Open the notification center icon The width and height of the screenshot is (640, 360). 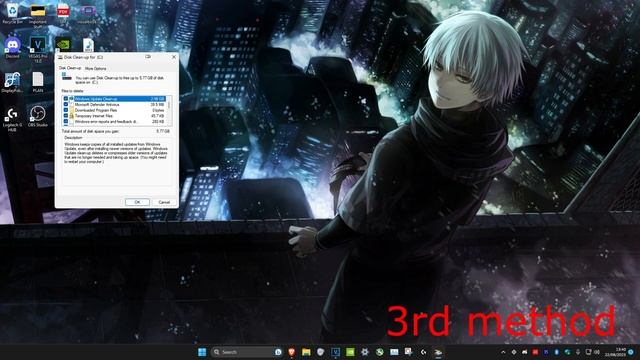click(x=631, y=352)
